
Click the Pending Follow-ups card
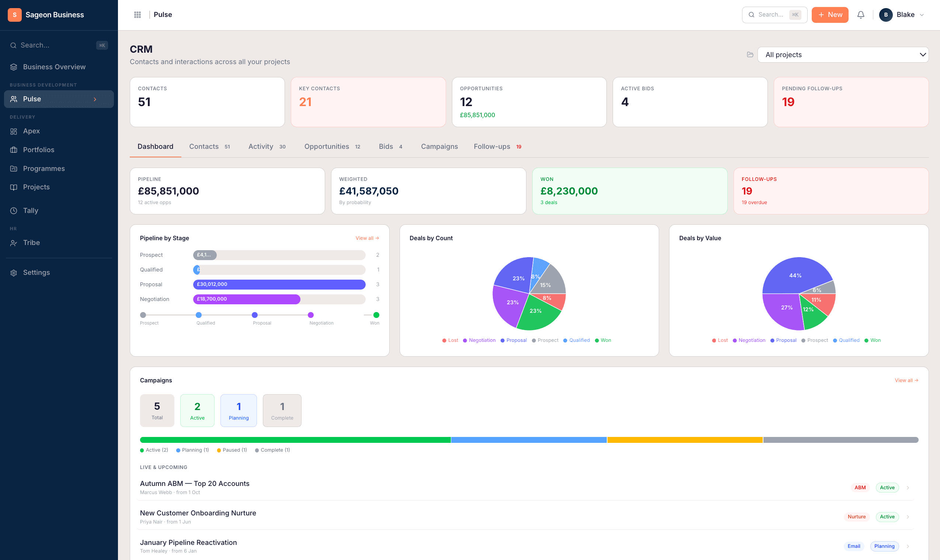pyautogui.click(x=851, y=102)
